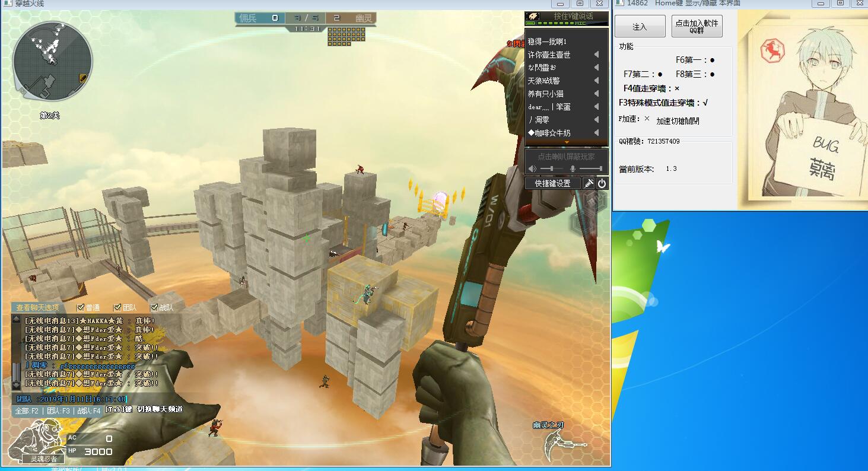Click the 第2关 stage label
This screenshot has width=868, height=471.
(x=50, y=115)
